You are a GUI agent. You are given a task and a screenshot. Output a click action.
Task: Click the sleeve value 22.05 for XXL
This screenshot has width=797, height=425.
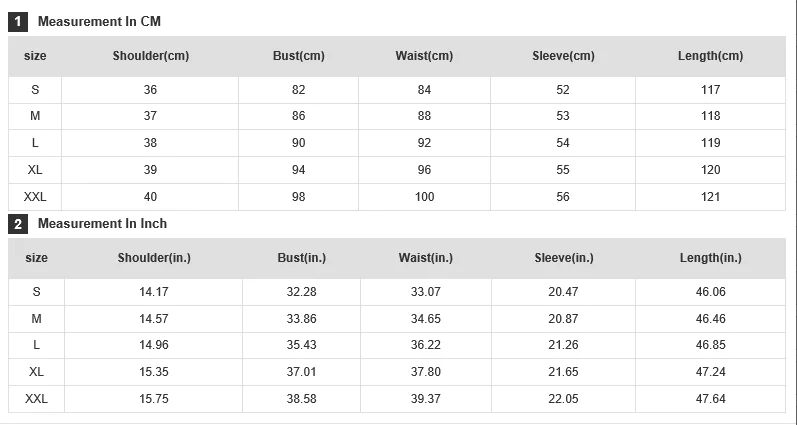coord(563,399)
